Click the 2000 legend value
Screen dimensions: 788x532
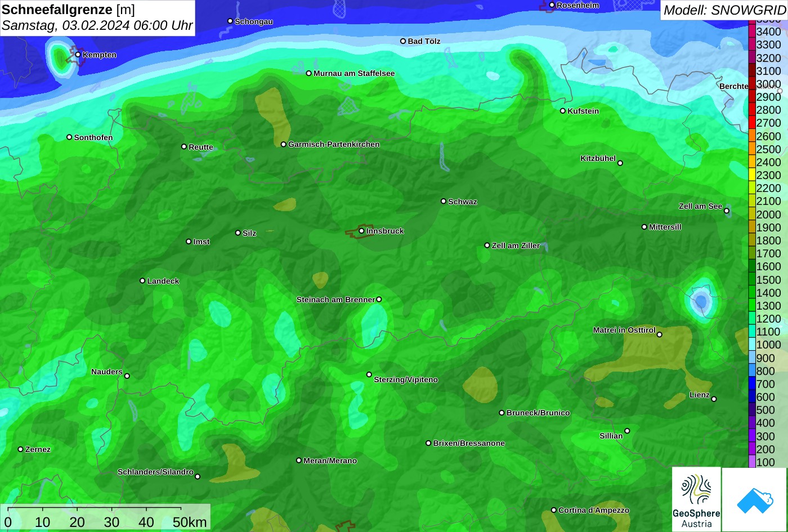pos(768,214)
